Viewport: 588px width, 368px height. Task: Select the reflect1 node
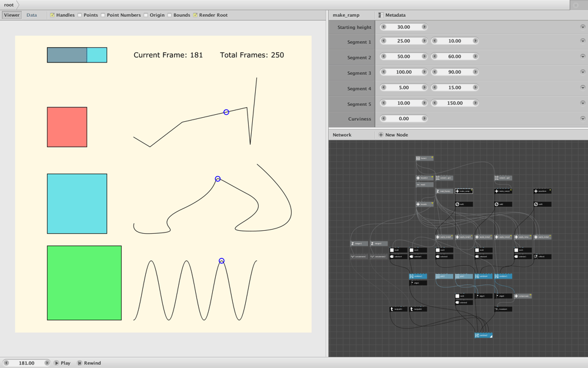pyautogui.click(x=542, y=257)
